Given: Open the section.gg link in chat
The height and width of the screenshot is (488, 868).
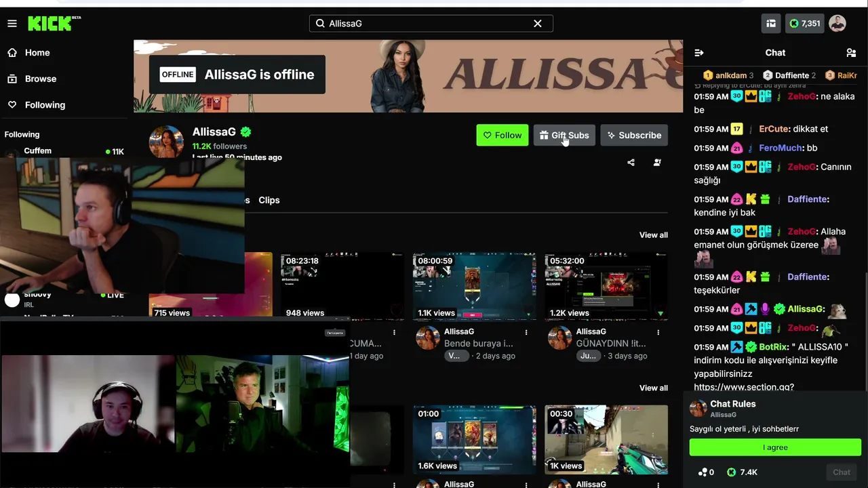Looking at the screenshot, I should [x=744, y=387].
